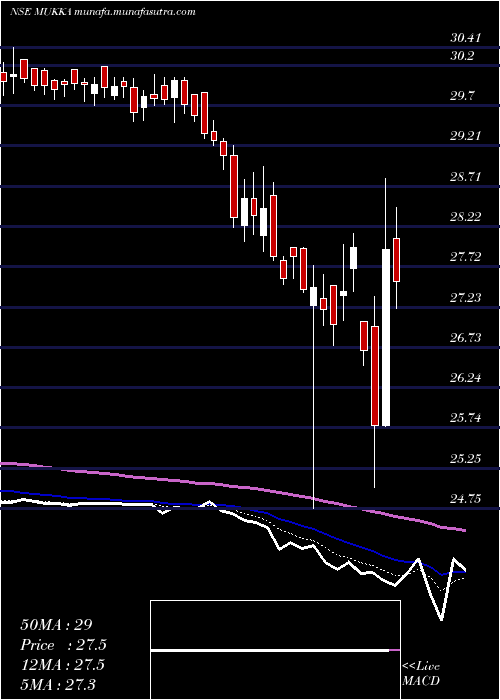Click the 25.74 price axis label

(x=465, y=419)
